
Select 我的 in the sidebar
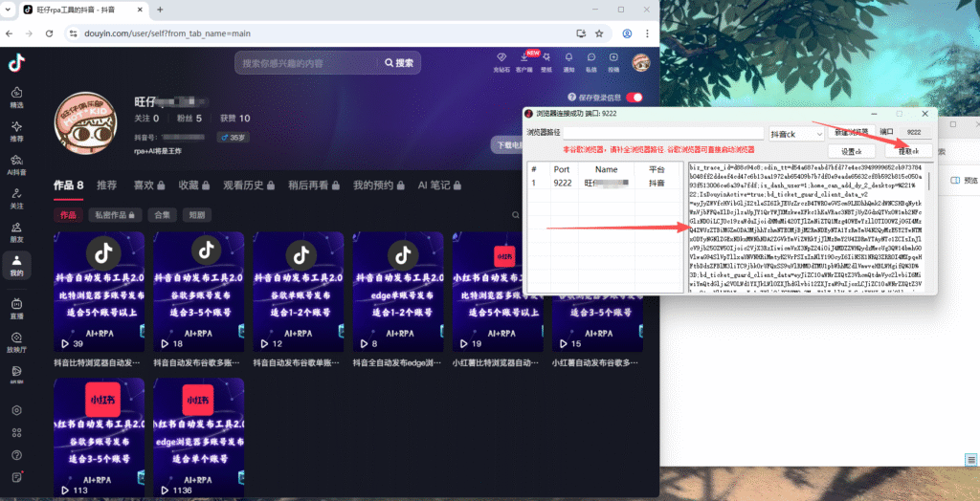16,265
